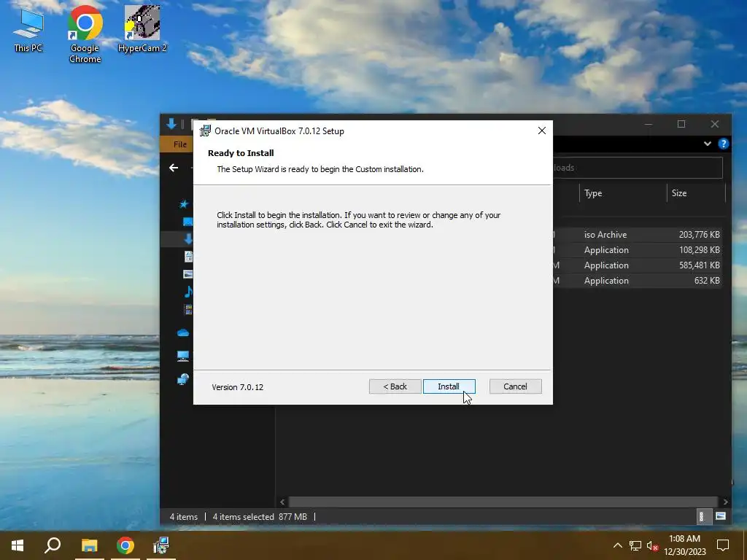Open Explorer help with the question mark icon
The height and width of the screenshot is (560, 747).
pos(723,144)
